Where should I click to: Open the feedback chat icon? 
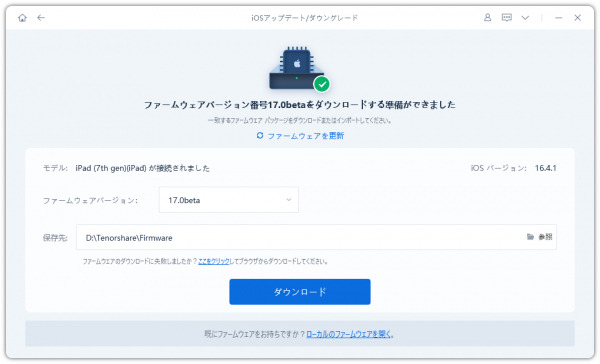507,18
